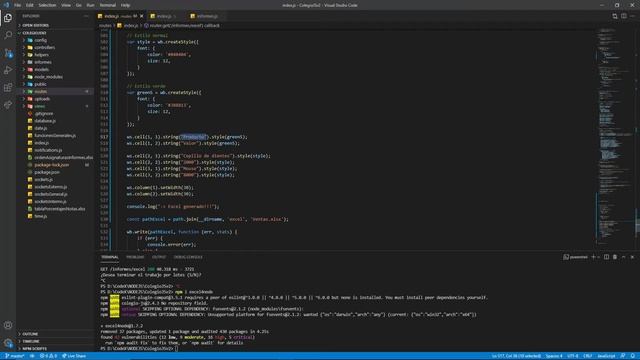Expand the OUTLINE section

click(x=55, y=334)
